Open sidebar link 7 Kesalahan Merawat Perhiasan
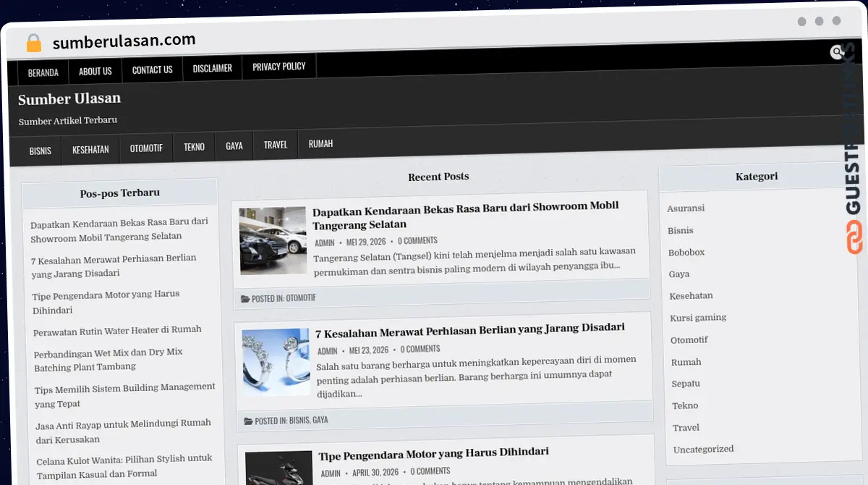The height and width of the screenshot is (485, 868). point(114,266)
